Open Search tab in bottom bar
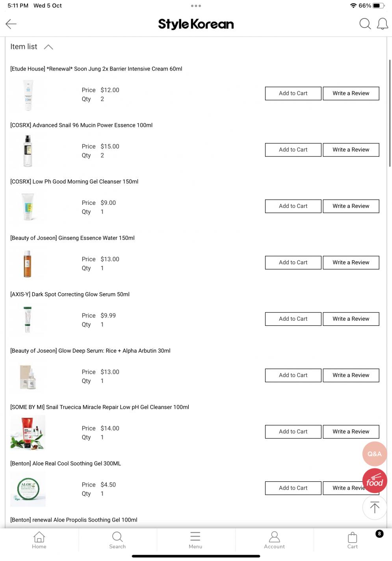The image size is (392, 561). (x=117, y=540)
